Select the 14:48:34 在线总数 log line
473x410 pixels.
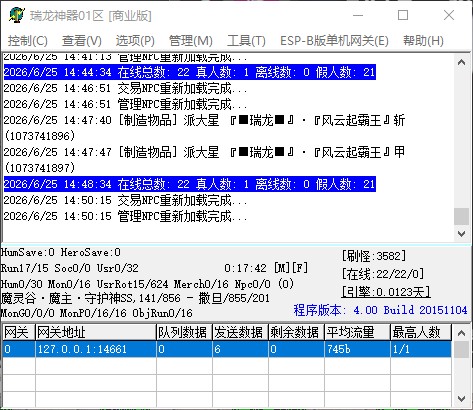190,184
